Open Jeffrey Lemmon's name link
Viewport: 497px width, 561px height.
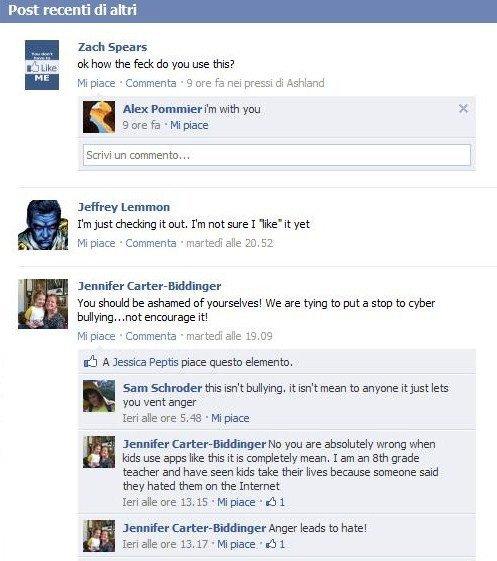124,207
